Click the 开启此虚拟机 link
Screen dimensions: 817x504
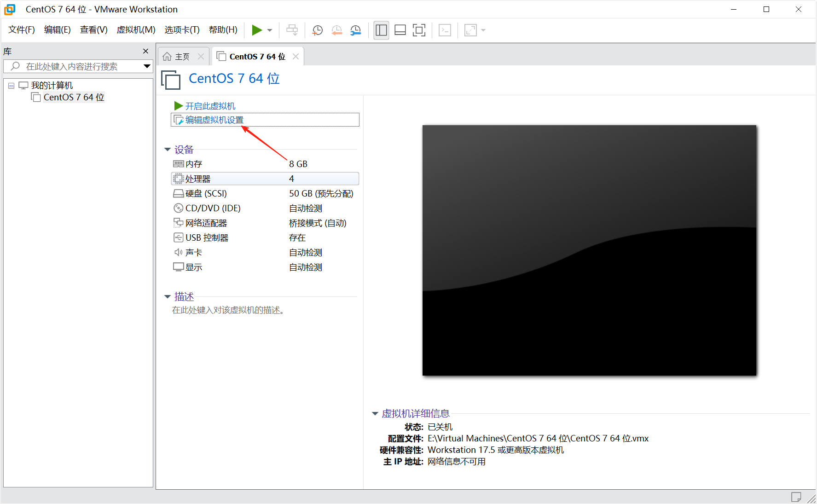210,106
